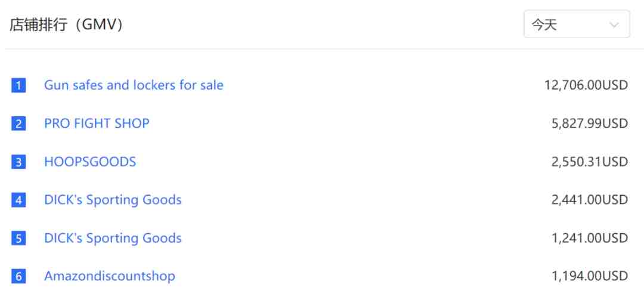Click the 店铺排行（GMV）heading
This screenshot has height=306, width=644.
[66, 24]
